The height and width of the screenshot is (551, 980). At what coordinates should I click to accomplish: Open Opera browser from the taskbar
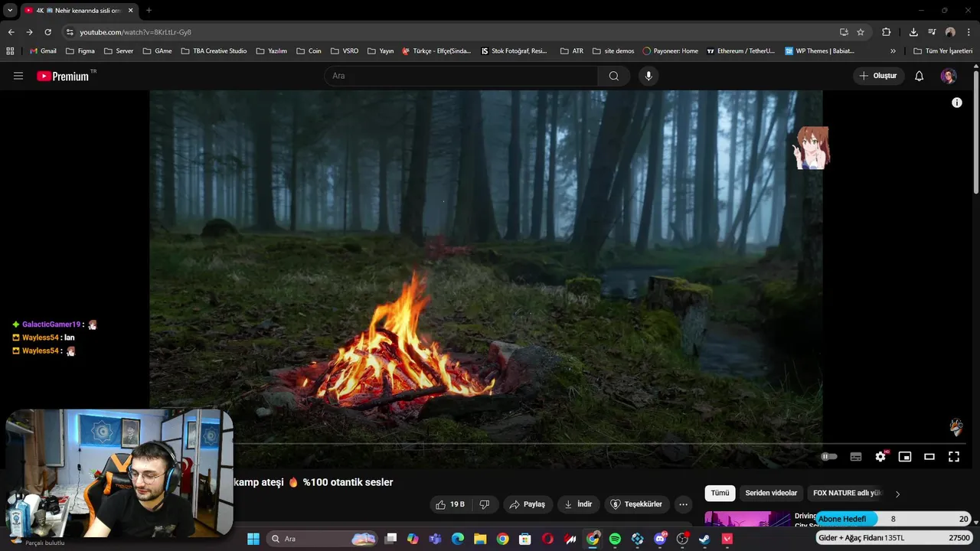547,539
